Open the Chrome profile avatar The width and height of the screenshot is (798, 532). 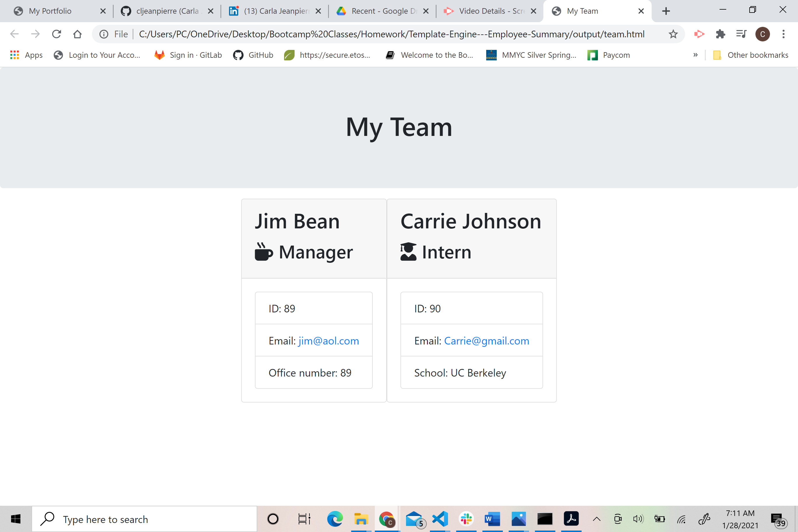[x=763, y=34]
